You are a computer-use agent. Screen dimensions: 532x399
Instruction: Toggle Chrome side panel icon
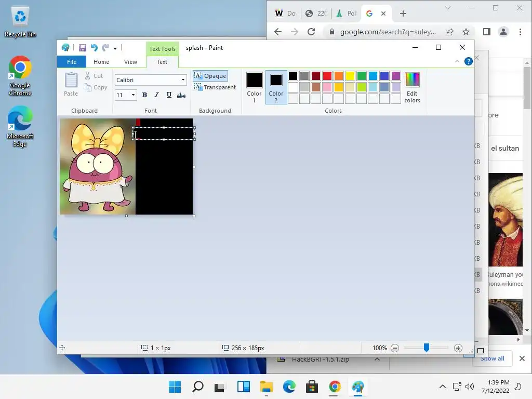click(x=486, y=32)
